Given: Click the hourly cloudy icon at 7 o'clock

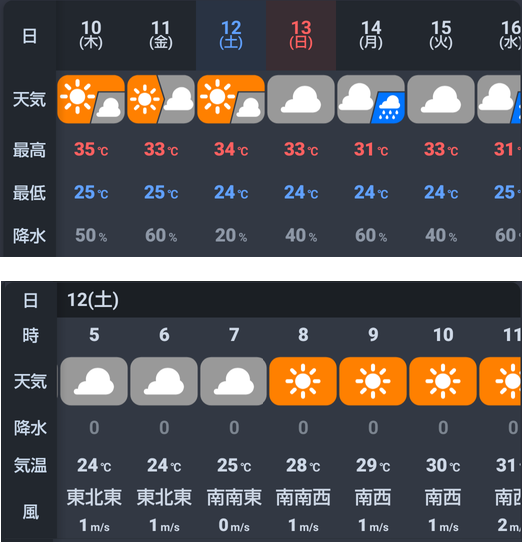Looking at the screenshot, I should click(234, 381).
